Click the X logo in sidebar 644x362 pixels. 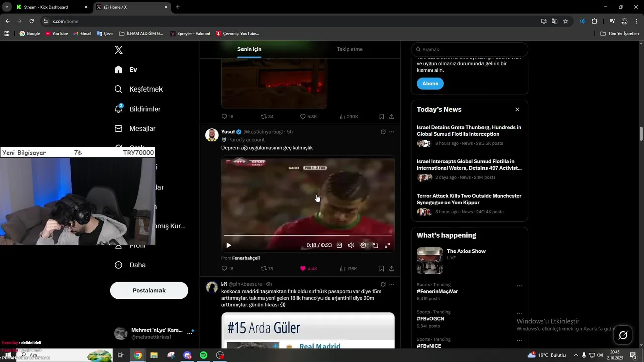click(x=119, y=50)
